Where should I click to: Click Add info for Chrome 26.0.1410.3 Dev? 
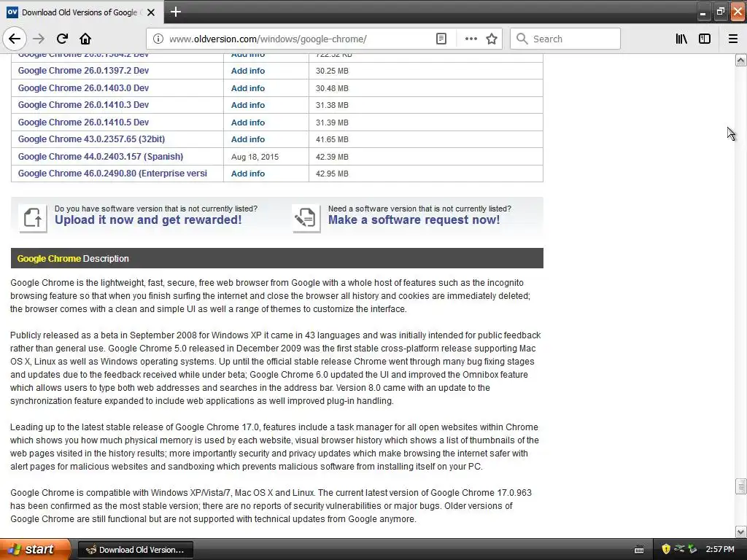tap(248, 105)
